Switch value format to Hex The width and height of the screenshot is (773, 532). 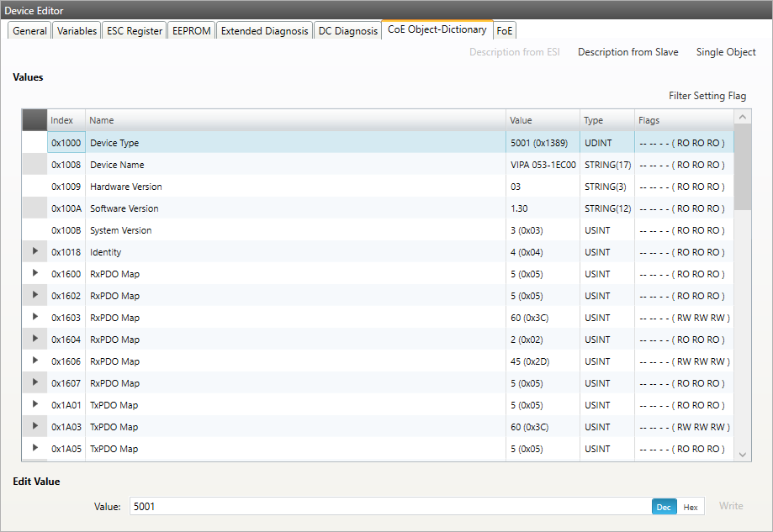coord(690,507)
